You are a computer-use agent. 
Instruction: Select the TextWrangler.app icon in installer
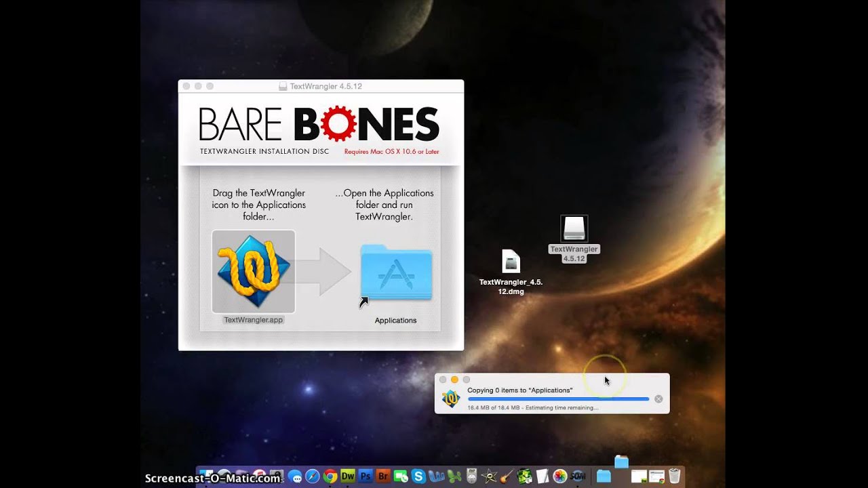pos(254,271)
